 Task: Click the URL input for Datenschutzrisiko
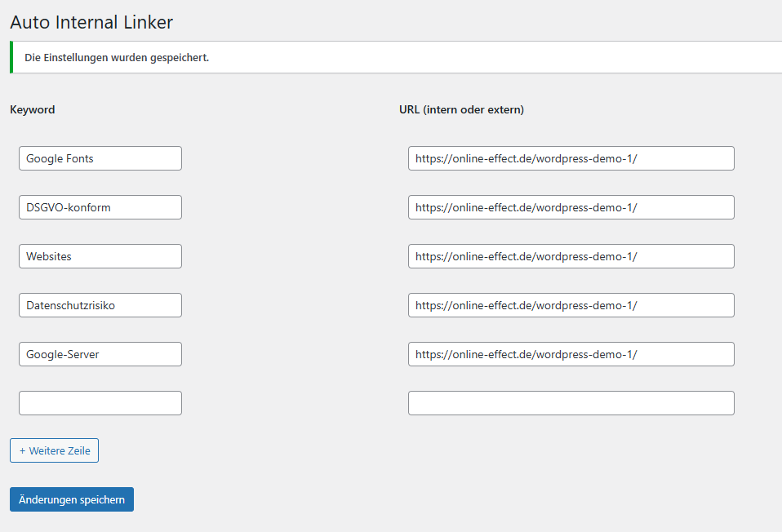pos(571,305)
